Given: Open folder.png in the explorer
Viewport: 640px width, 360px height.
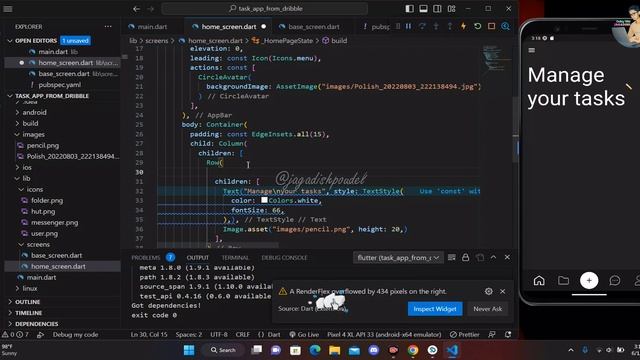Looking at the screenshot, I should [x=47, y=200].
